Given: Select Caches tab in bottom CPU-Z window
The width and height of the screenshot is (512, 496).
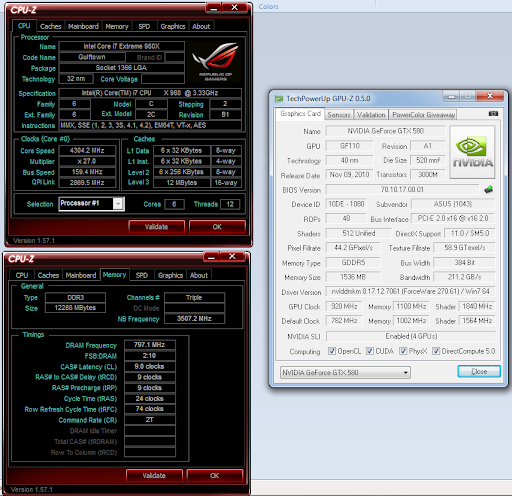Looking at the screenshot, I should tap(48, 275).
